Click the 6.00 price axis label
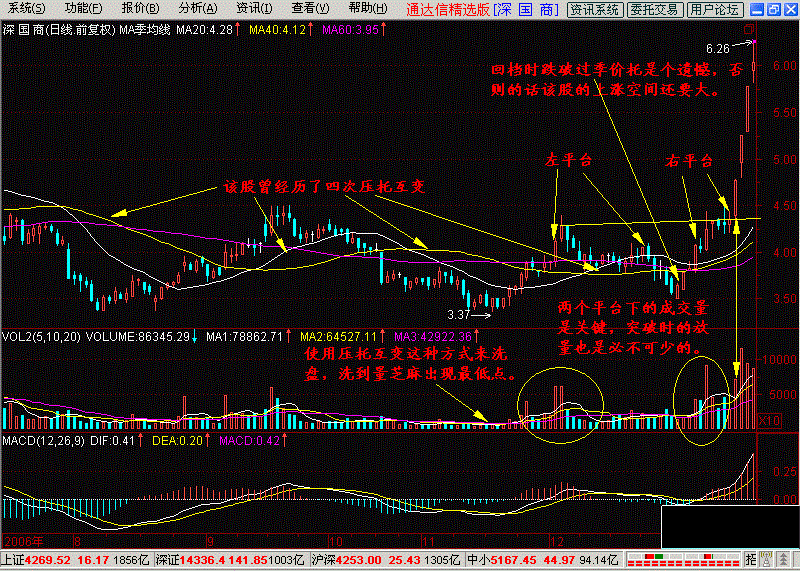 785,66
